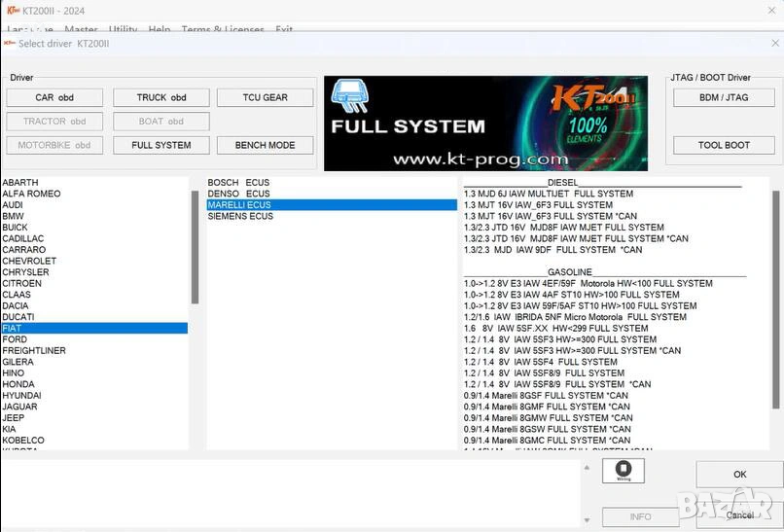784x532 pixels.
Task: Click the KT200II logo in title bar
Action: (x=11, y=11)
